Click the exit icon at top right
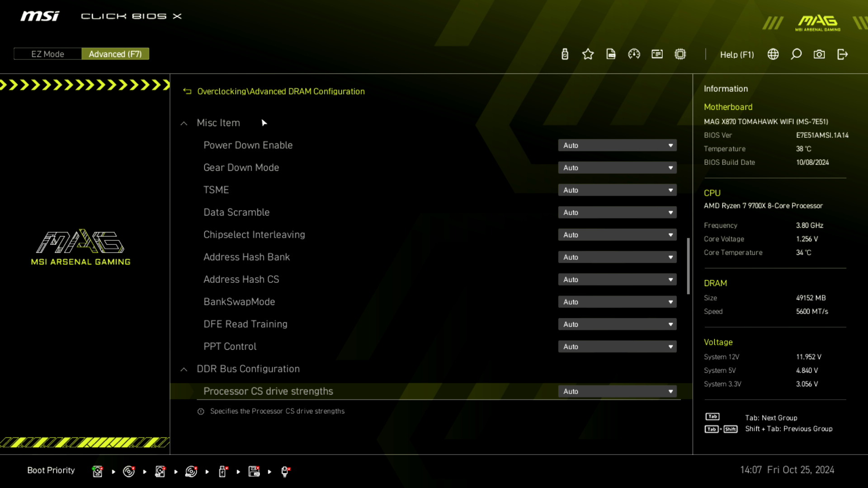The height and width of the screenshot is (488, 868). [842, 54]
